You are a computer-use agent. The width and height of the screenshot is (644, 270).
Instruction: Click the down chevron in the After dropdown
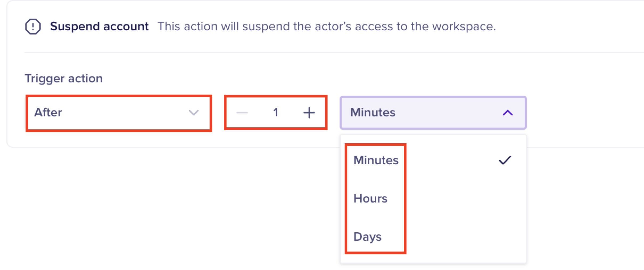click(193, 113)
